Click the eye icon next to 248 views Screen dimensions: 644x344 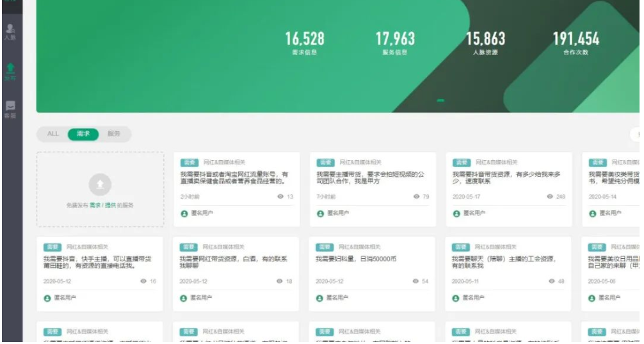pos(550,197)
